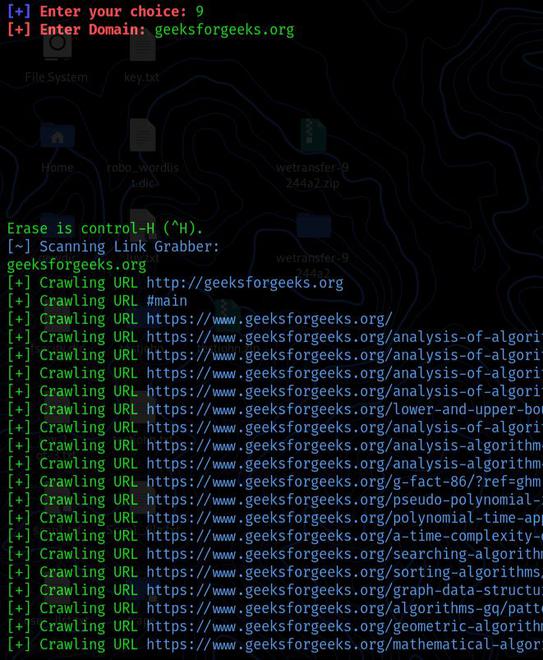Image resolution: width=543 pixels, height=660 pixels.
Task: Open the pseudo-polynomial URL
Action: point(345,500)
